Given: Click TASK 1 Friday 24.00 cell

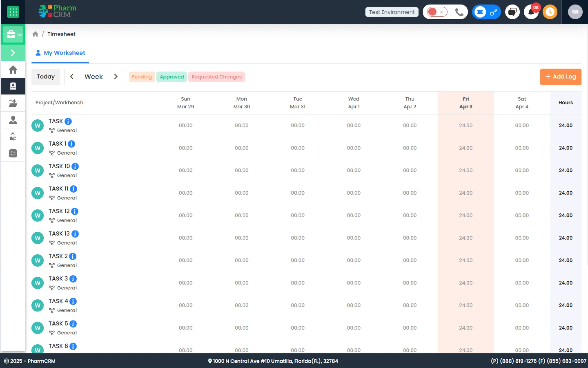Looking at the screenshot, I should 466,148.
